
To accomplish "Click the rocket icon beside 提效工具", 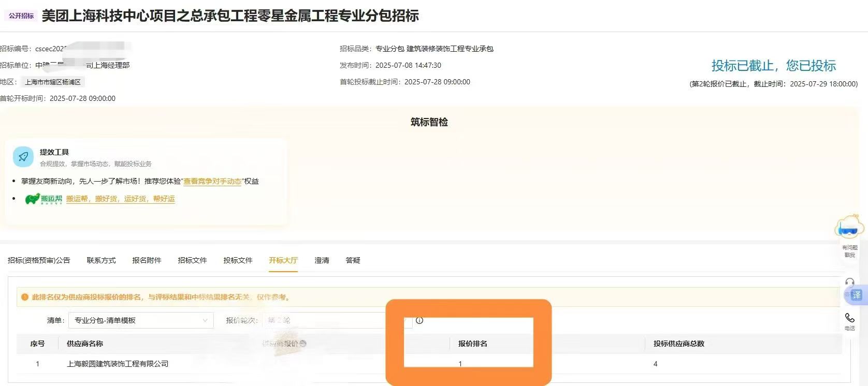I will [x=23, y=157].
